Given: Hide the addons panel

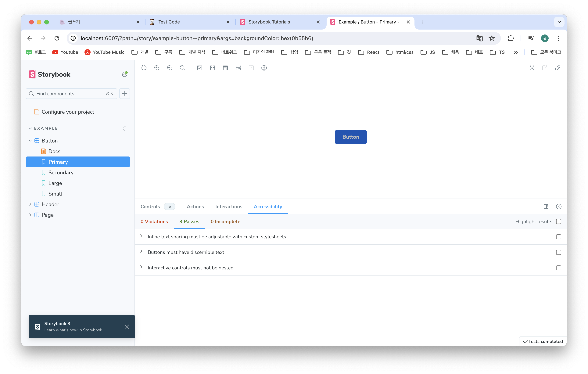Looking at the screenshot, I should pos(559,207).
